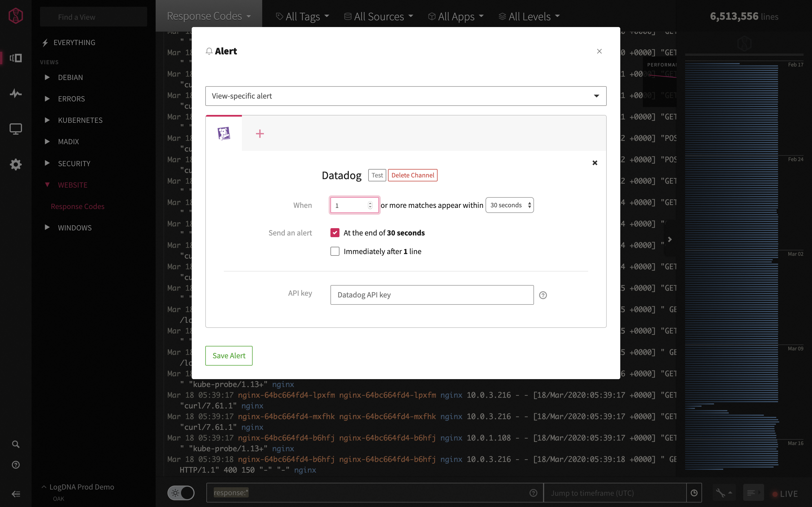
Task: Open the View-specific alert dropdown
Action: point(406,96)
